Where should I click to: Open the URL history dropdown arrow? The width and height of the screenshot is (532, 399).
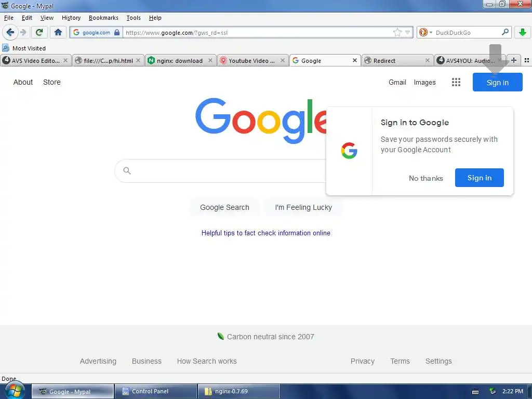point(407,32)
